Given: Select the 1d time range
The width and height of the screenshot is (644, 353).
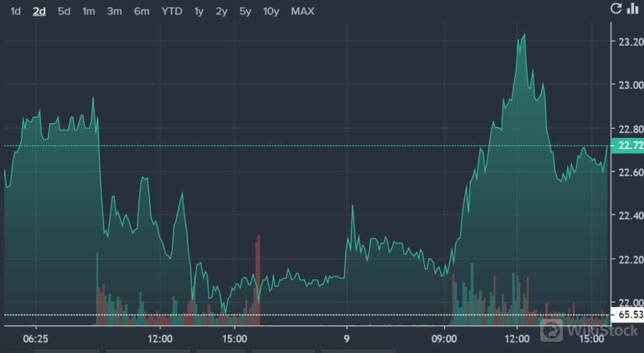Looking at the screenshot, I should click(16, 11).
